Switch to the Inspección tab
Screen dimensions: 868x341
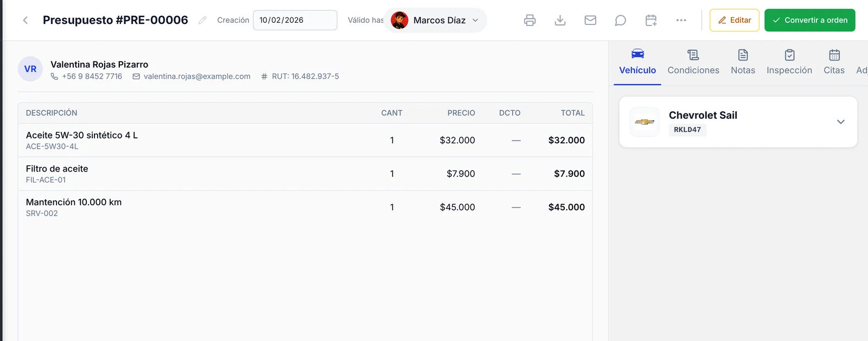[x=789, y=62]
